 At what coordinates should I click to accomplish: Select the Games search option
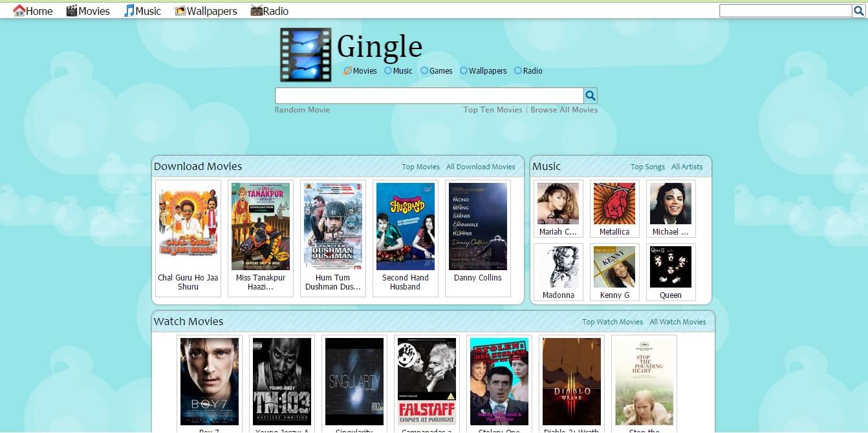pos(436,71)
